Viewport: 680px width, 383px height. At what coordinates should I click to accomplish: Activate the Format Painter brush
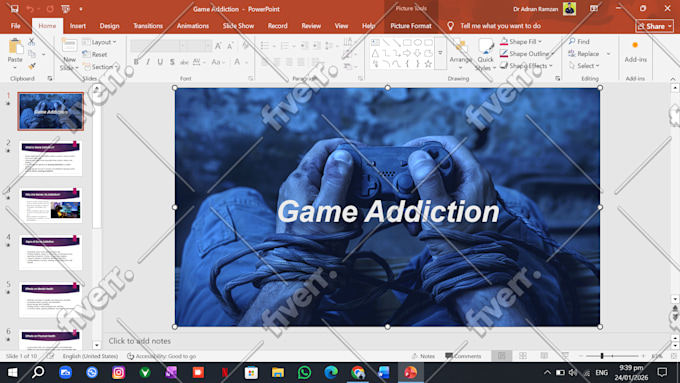(x=32, y=66)
